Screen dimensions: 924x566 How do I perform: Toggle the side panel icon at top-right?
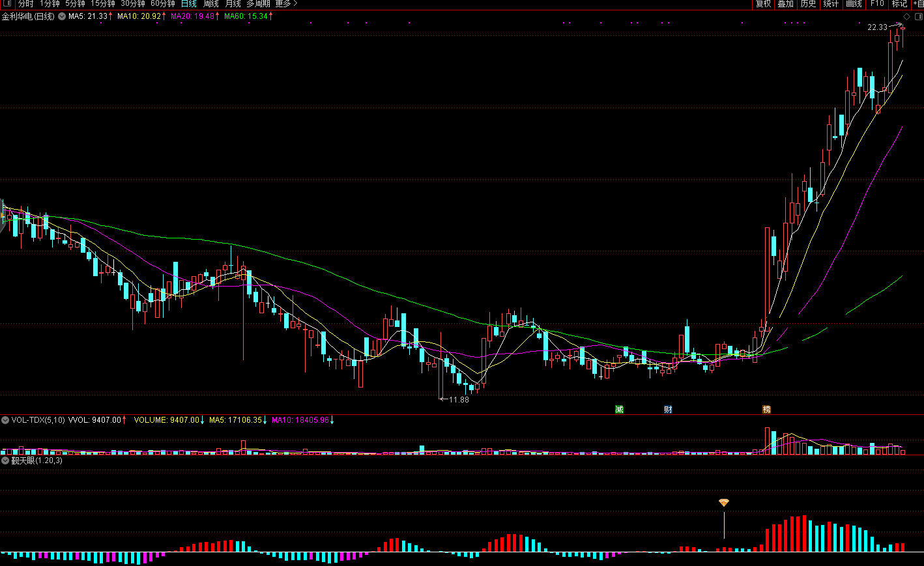(x=918, y=17)
